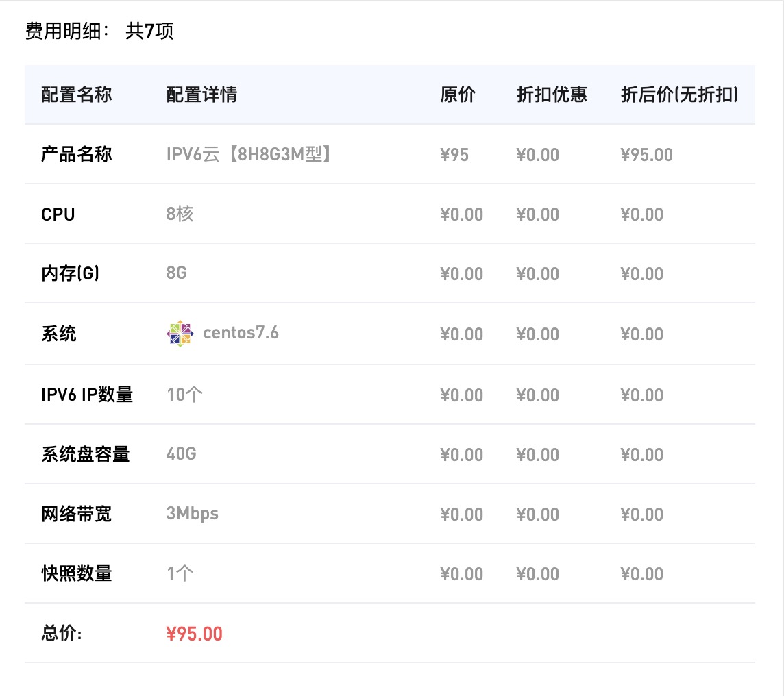This screenshot has height=696, width=784.
Task: Click the 折后价(无折扣) column header
Action: (x=680, y=95)
